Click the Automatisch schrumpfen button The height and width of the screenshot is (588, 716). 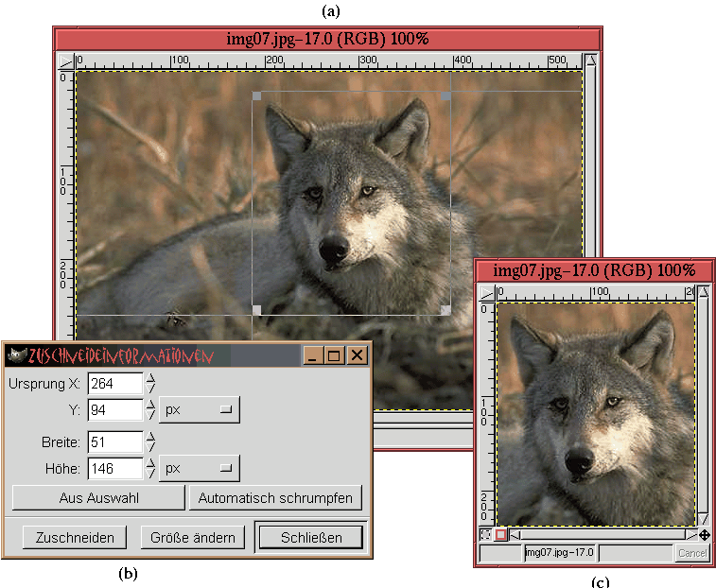(275, 497)
